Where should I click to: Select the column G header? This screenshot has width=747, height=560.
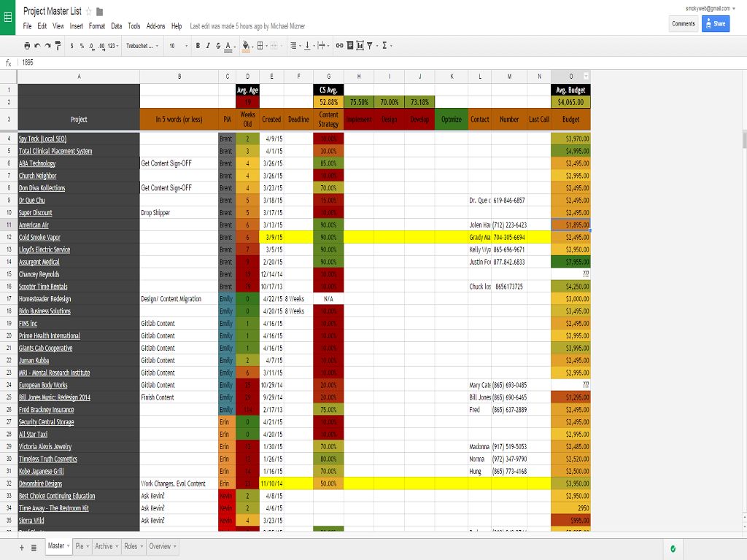(328, 76)
